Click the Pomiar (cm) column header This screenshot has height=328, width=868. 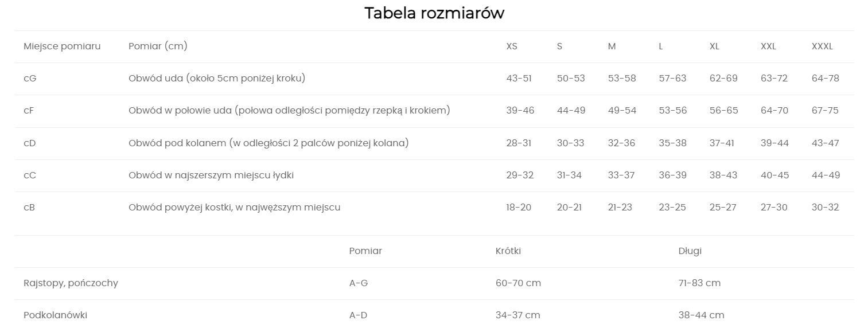coord(158,46)
